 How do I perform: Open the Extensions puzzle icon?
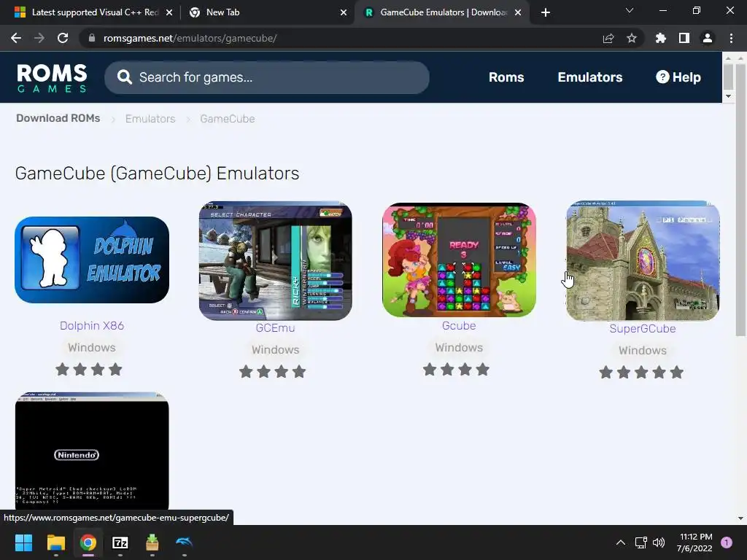pos(661,38)
